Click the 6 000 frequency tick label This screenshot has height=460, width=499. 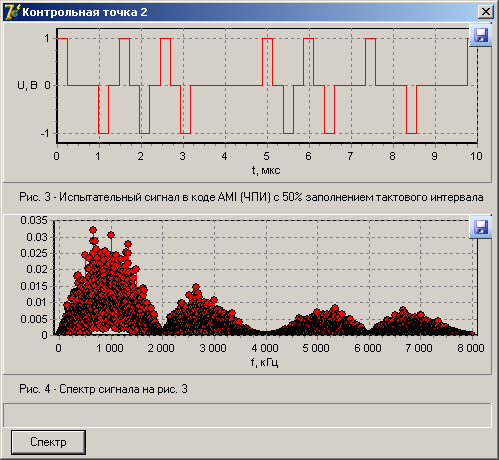[x=368, y=348]
